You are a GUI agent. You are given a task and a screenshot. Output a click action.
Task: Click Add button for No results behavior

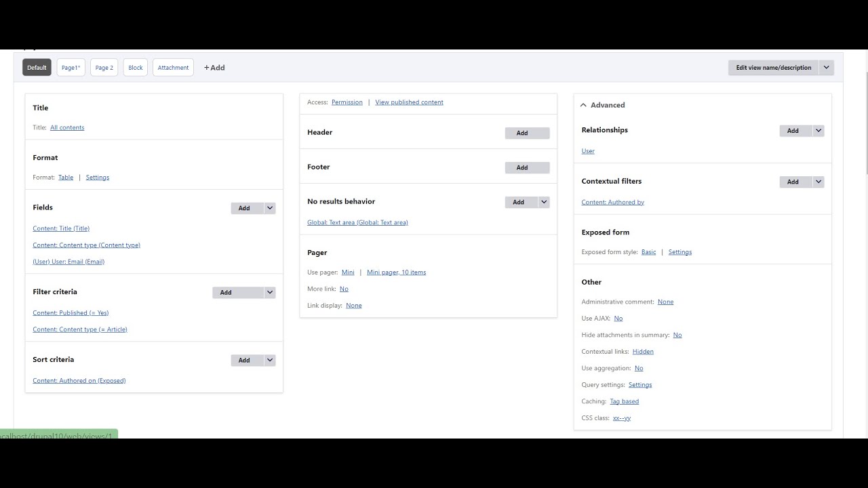[521, 202]
